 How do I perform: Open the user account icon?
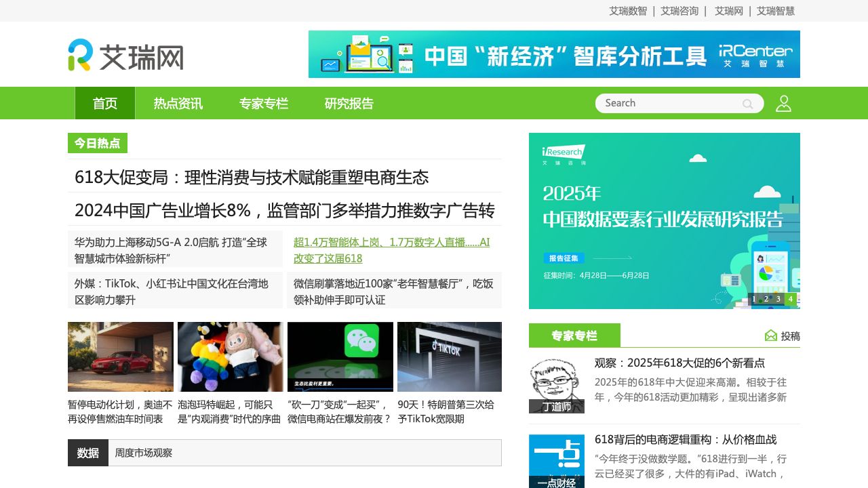pyautogui.click(x=783, y=103)
